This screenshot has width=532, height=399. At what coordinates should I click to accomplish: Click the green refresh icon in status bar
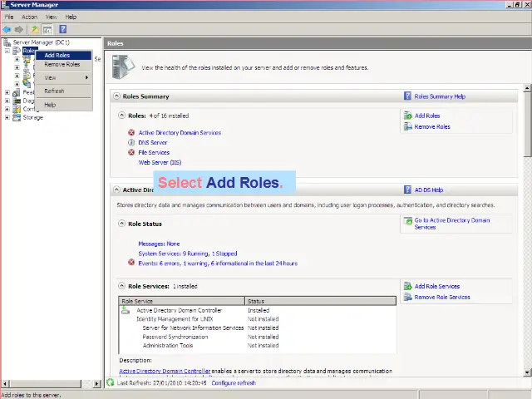click(x=111, y=382)
